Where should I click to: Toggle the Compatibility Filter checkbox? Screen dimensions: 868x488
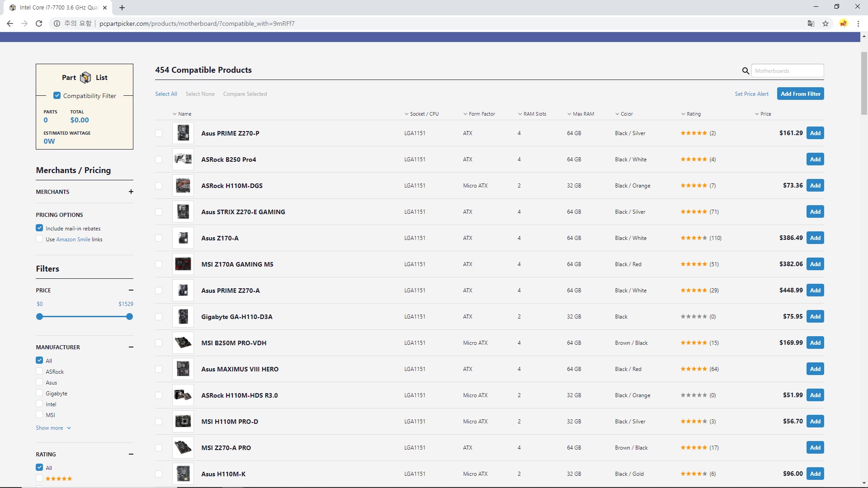click(57, 95)
